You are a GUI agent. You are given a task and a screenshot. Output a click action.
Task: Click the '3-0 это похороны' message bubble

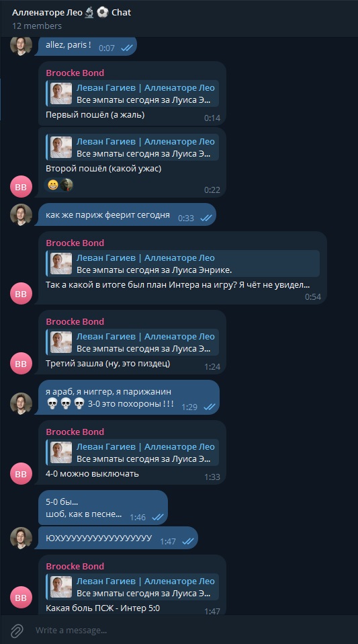129,397
